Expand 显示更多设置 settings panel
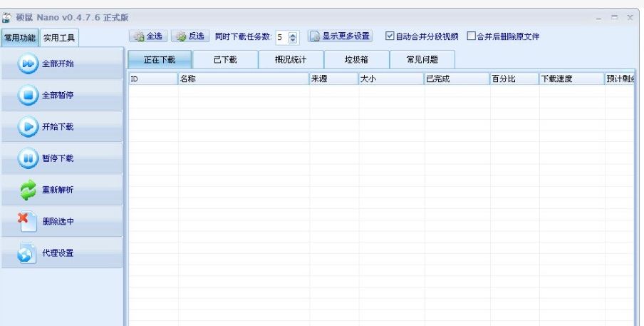Viewport: 644px width, 326px height. pos(341,36)
